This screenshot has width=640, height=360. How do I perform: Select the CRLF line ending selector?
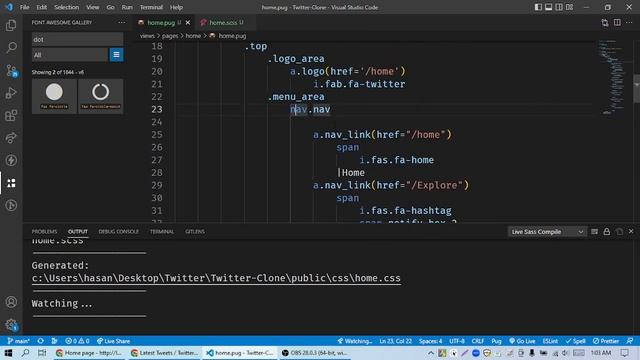pos(478,341)
